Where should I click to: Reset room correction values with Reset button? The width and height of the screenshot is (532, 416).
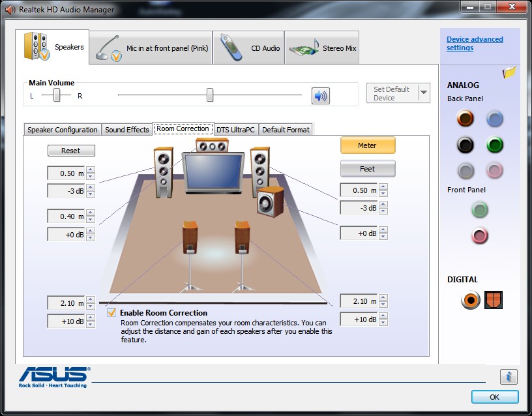click(71, 151)
